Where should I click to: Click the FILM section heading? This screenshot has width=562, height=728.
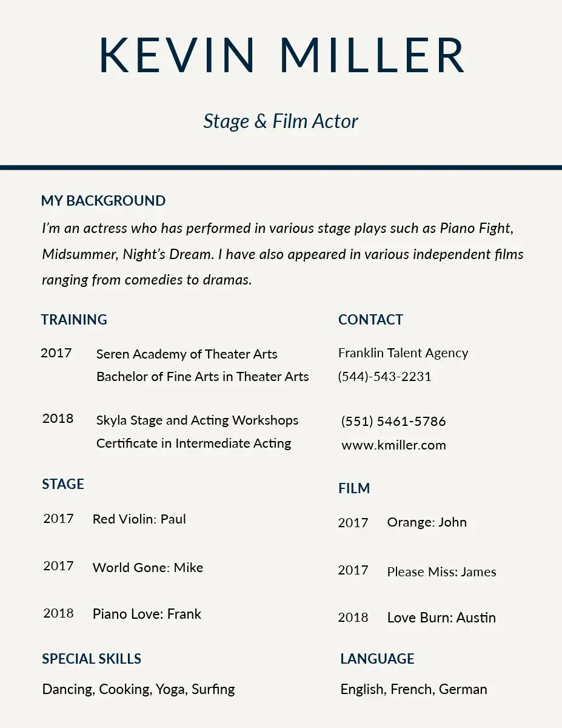coord(354,488)
